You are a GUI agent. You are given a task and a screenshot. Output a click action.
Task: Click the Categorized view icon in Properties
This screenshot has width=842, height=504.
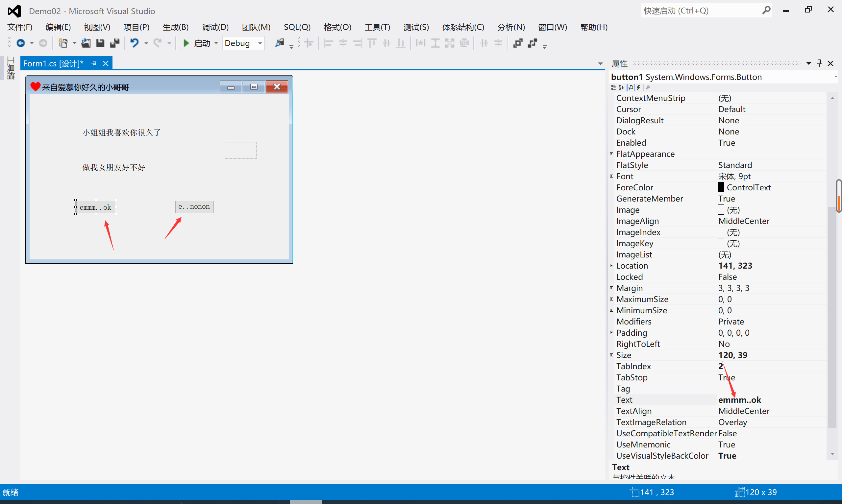(x=613, y=88)
